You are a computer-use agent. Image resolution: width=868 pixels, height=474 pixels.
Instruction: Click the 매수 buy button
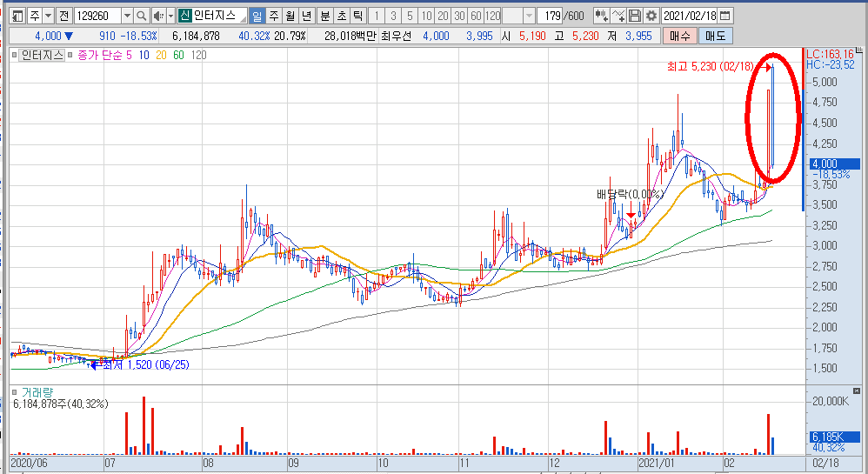[680, 36]
